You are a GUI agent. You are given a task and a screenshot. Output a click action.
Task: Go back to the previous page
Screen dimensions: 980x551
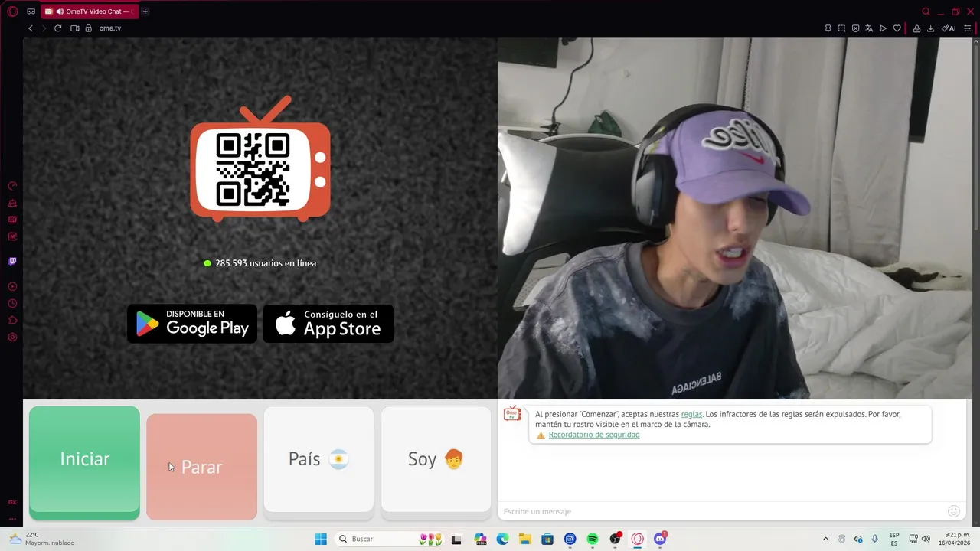pos(31,28)
